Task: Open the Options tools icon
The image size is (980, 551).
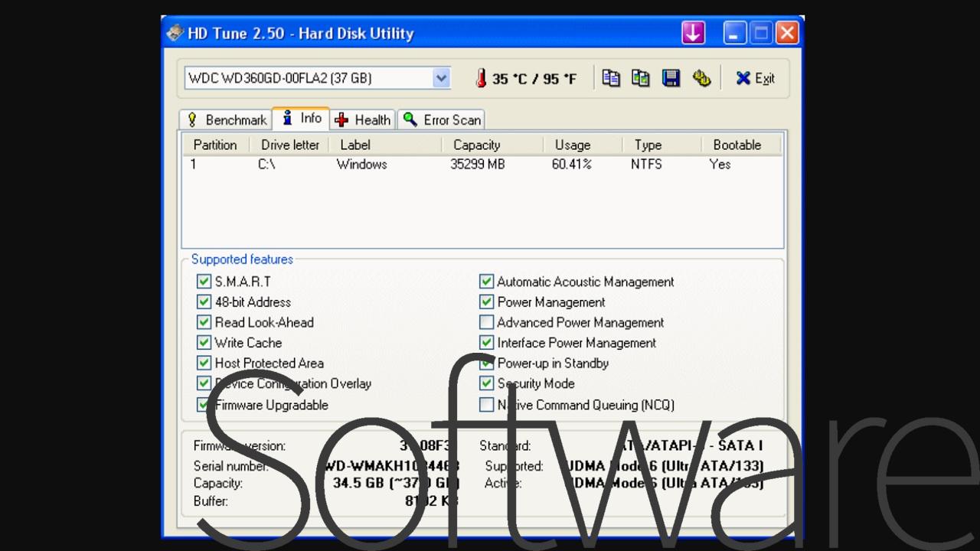Action: (x=701, y=78)
